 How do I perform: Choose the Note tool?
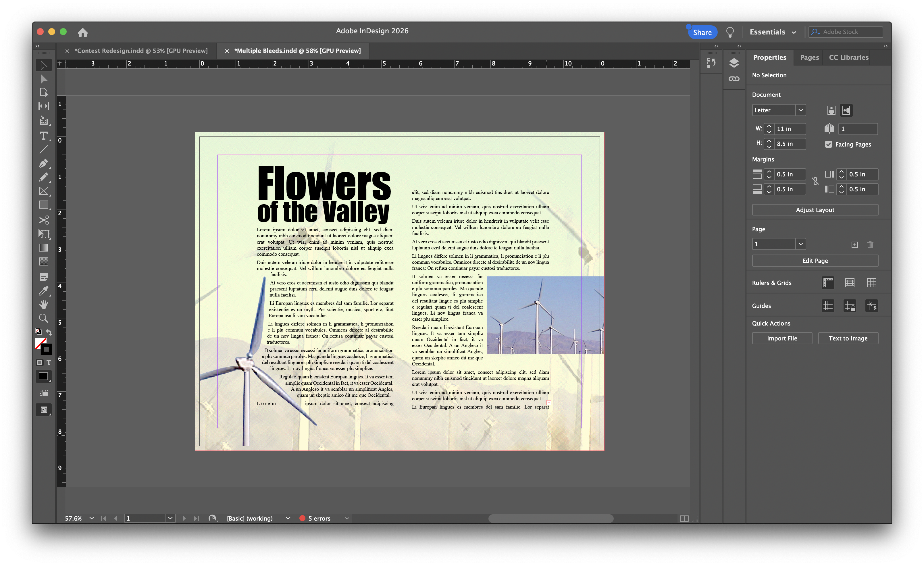(43, 277)
